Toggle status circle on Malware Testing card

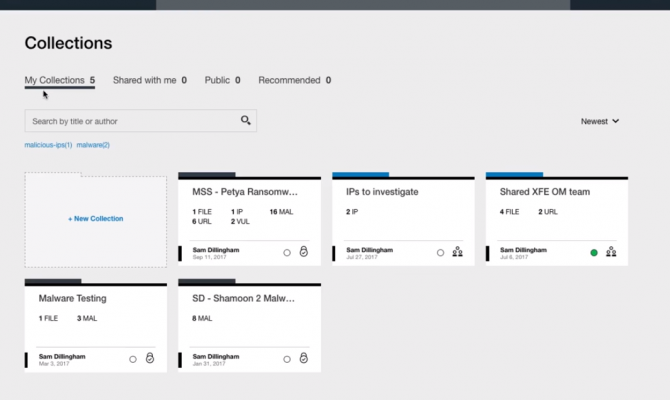(x=133, y=359)
